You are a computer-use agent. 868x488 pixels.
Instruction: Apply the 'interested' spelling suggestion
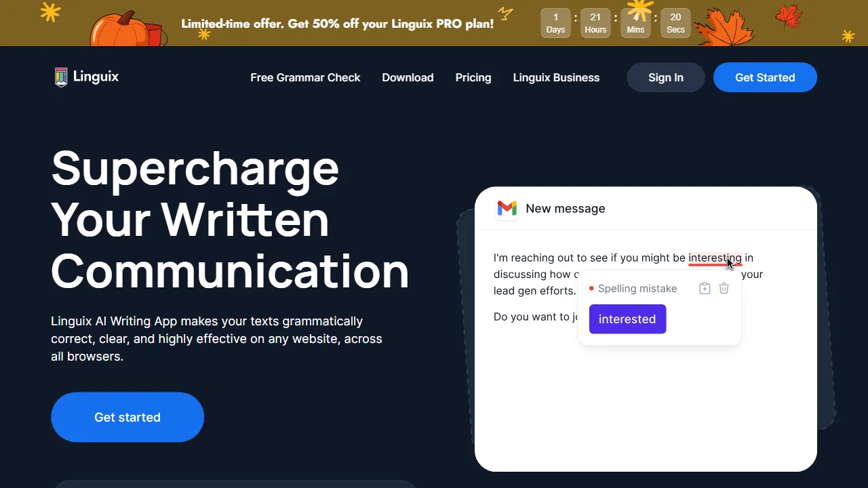click(627, 319)
